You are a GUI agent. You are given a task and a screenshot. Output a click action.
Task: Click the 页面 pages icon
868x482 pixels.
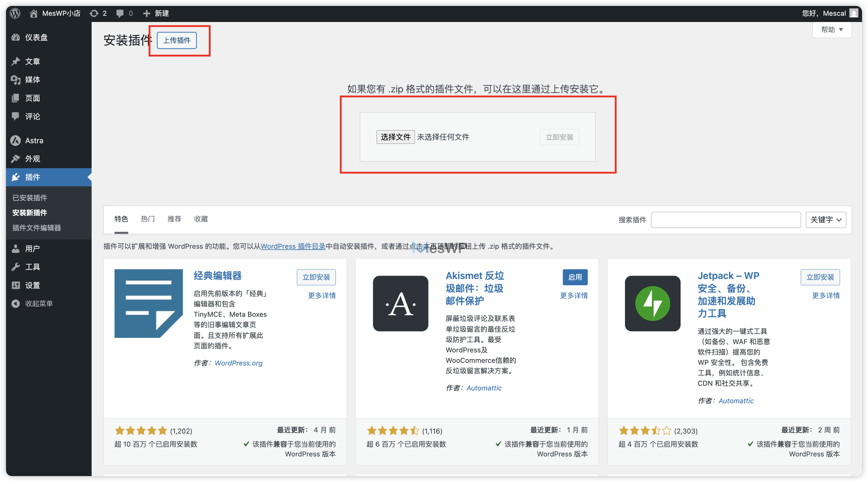click(x=15, y=98)
